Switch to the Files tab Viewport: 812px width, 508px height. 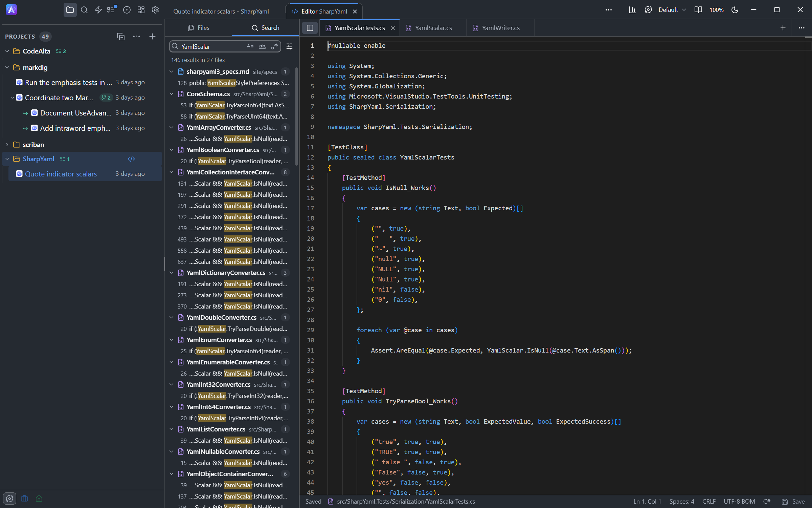[199, 28]
